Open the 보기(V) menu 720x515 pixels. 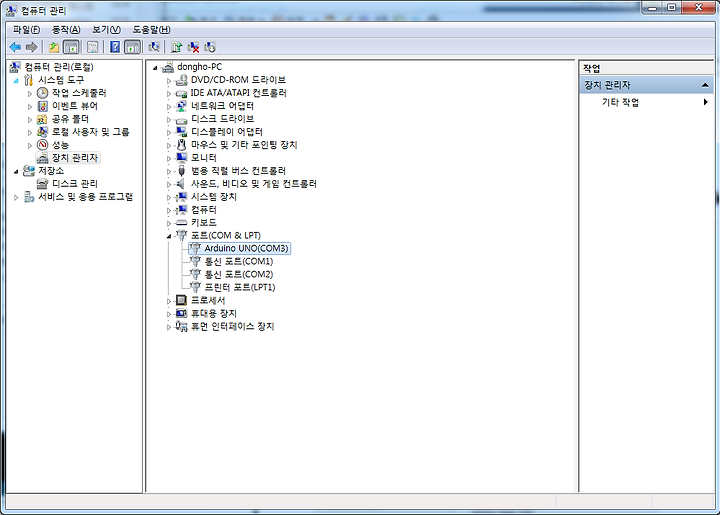(106, 30)
